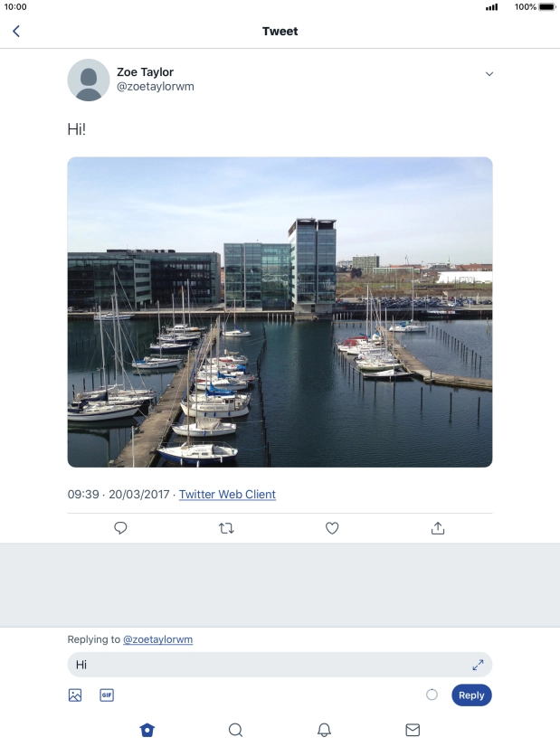560x747 pixels.
Task: Expand the reply composer
Action: coord(478,665)
